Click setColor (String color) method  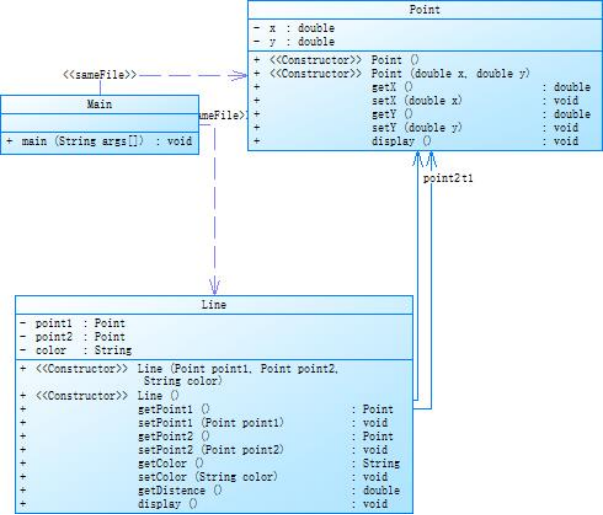click(x=205, y=477)
